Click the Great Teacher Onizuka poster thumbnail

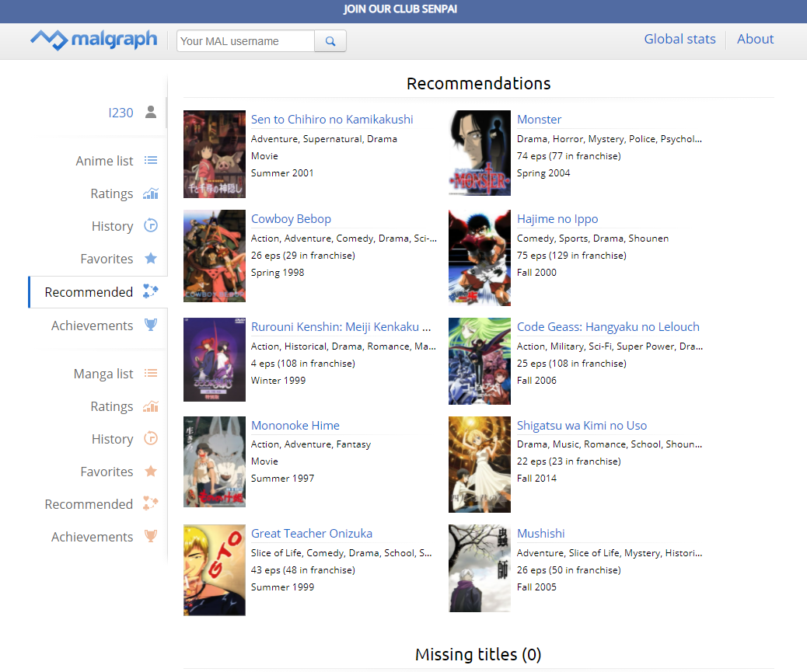point(214,570)
